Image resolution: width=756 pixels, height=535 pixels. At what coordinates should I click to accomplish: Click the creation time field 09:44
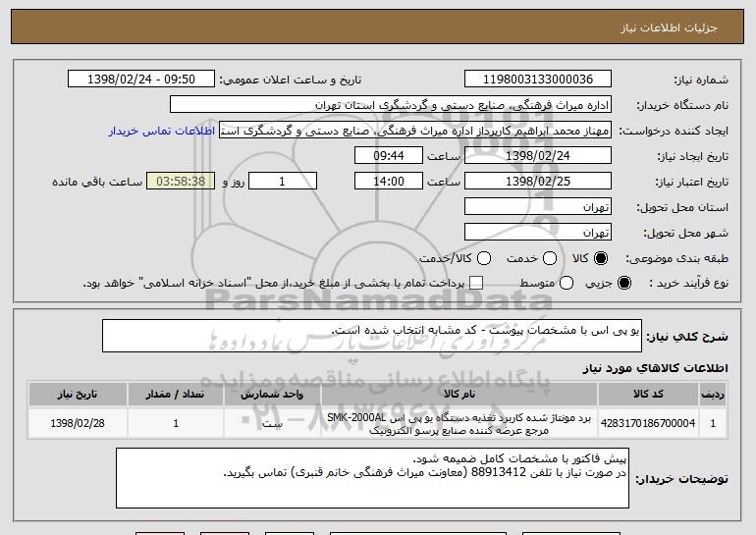pos(389,156)
